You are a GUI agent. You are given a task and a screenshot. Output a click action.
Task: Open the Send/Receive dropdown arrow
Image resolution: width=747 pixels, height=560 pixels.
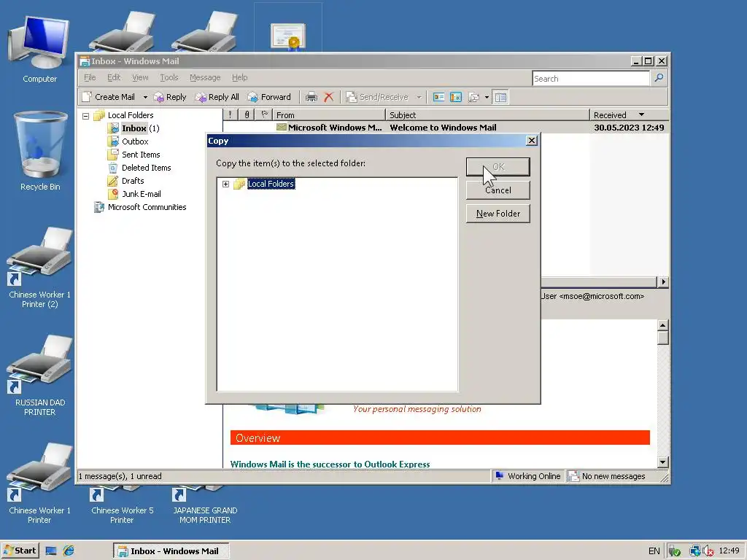coord(419,97)
